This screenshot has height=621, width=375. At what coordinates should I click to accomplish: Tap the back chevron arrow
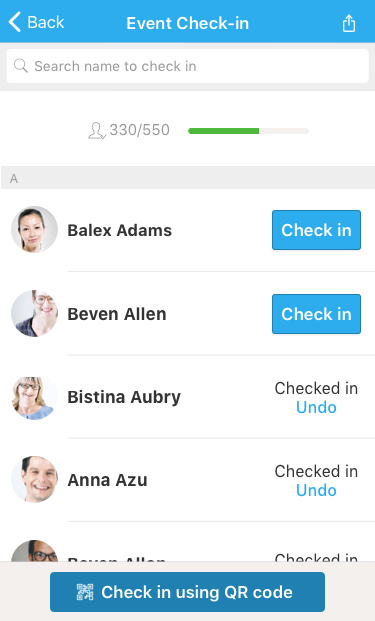pyautogui.click(x=15, y=22)
